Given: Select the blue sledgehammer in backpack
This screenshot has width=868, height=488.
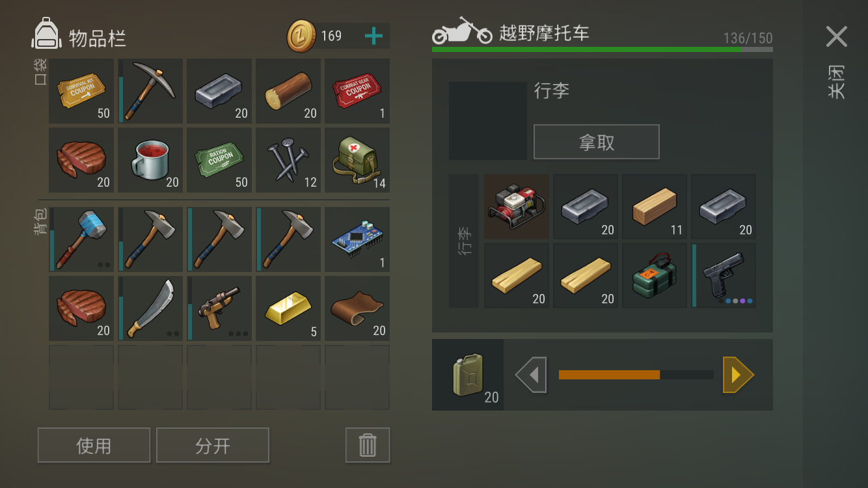Looking at the screenshot, I should pyautogui.click(x=81, y=239).
